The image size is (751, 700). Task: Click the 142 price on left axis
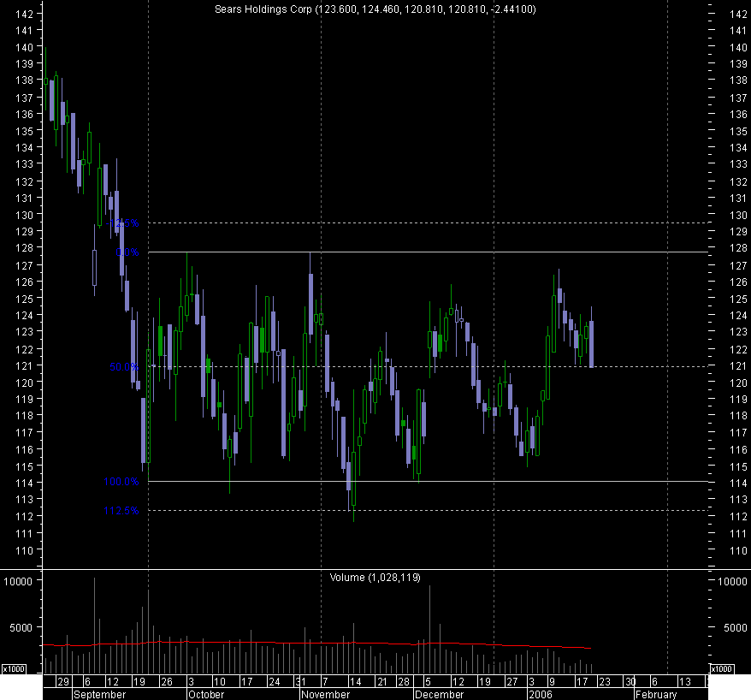(x=25, y=14)
